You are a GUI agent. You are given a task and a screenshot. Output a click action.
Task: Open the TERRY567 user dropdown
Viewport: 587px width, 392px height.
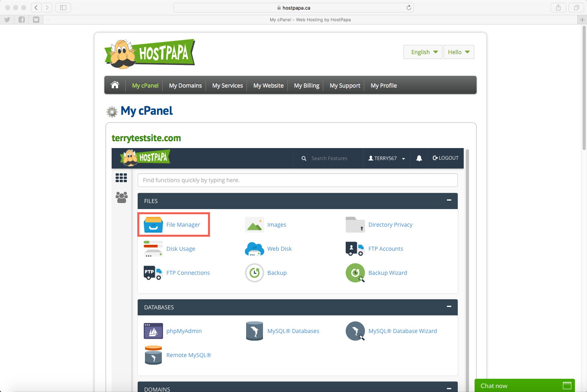[x=387, y=158]
